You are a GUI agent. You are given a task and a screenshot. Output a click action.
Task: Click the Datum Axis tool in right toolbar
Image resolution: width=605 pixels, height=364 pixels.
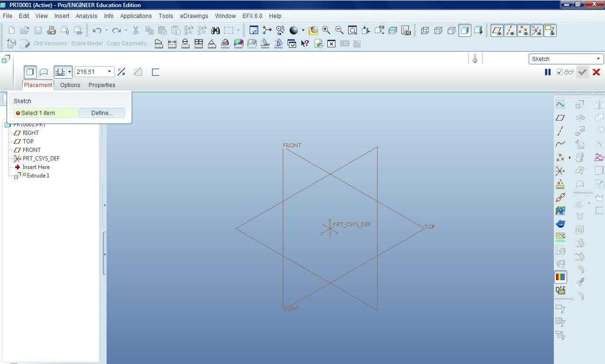560,131
